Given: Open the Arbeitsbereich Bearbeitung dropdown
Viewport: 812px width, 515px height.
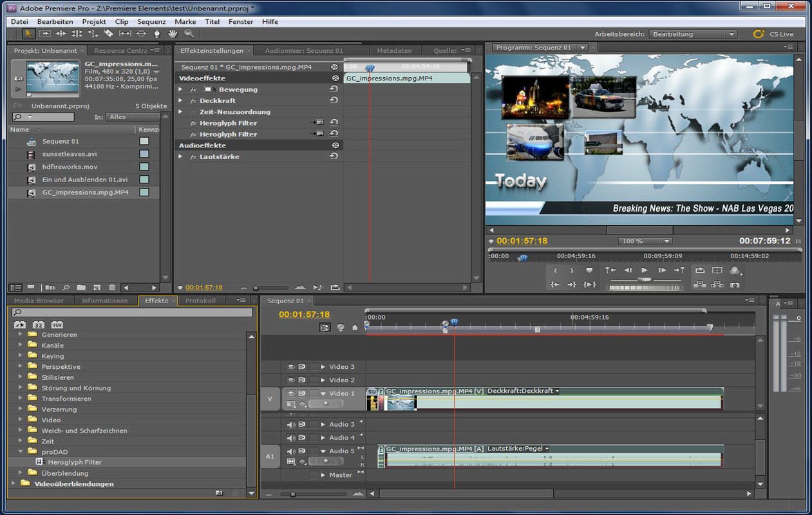Looking at the screenshot, I should 692,34.
